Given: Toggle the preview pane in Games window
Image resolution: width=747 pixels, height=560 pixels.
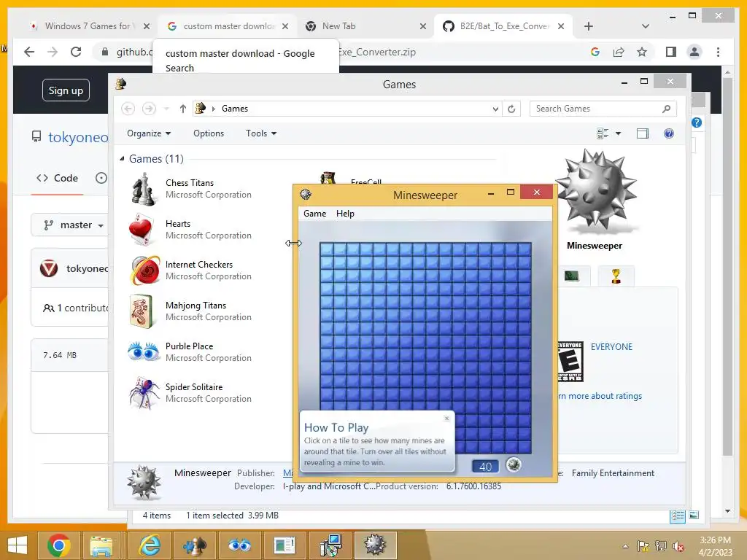Looking at the screenshot, I should click(643, 133).
